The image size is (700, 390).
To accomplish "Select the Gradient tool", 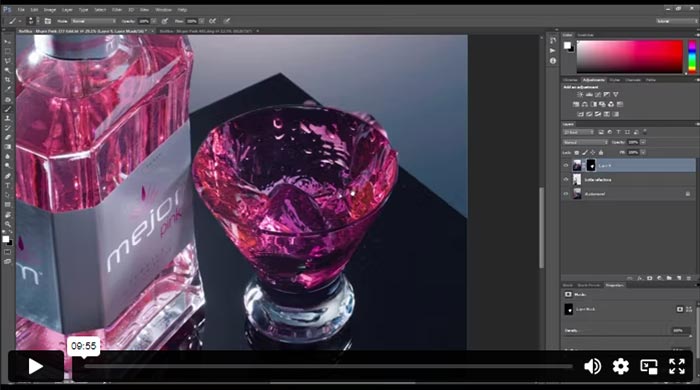I will coord(8,147).
